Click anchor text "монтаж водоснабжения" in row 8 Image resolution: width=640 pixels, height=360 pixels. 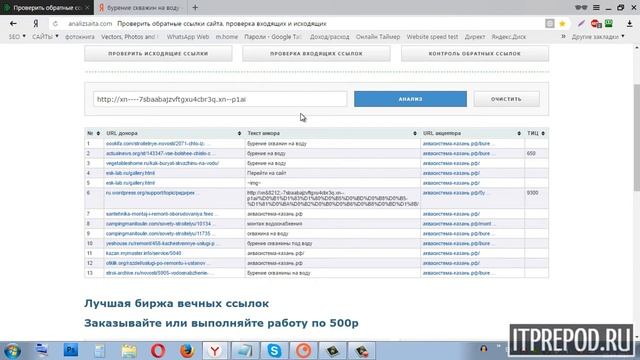(275, 224)
